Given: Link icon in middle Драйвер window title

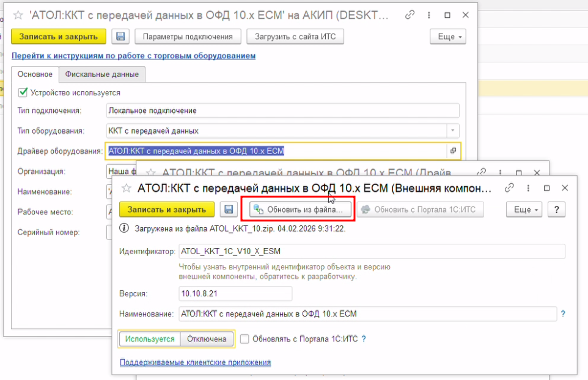Looking at the screenshot, I should [482, 172].
